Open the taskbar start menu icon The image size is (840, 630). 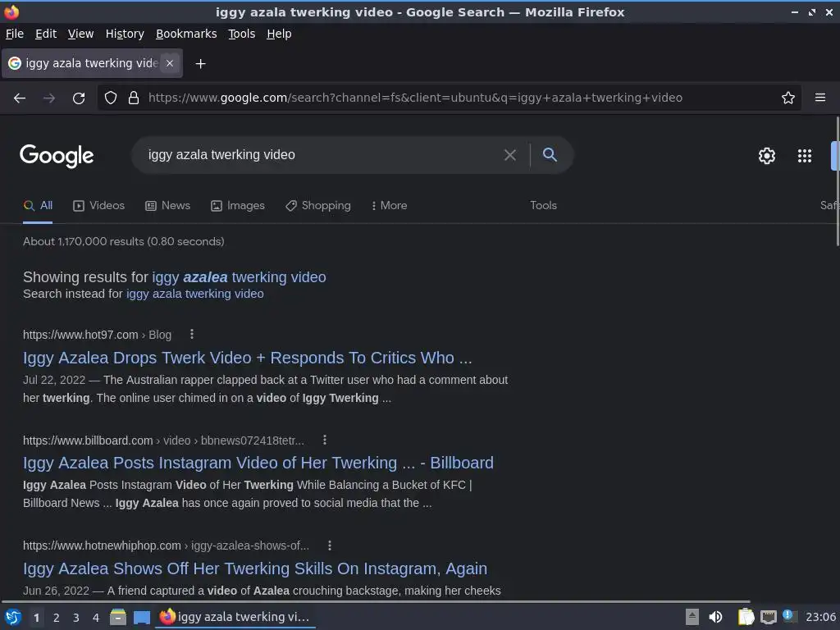point(13,617)
